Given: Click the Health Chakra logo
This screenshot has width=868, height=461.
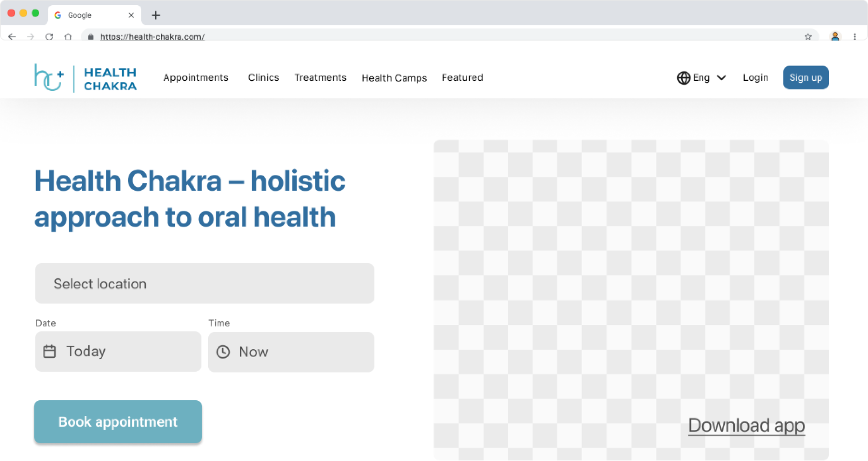Looking at the screenshot, I should [86, 78].
